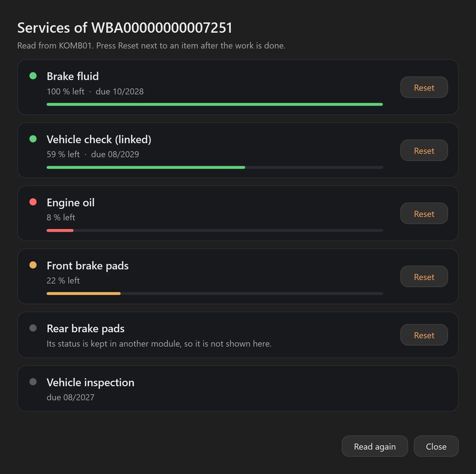Click the green status dot for Brake fluid
Screen dimensions: 476x474
click(33, 76)
